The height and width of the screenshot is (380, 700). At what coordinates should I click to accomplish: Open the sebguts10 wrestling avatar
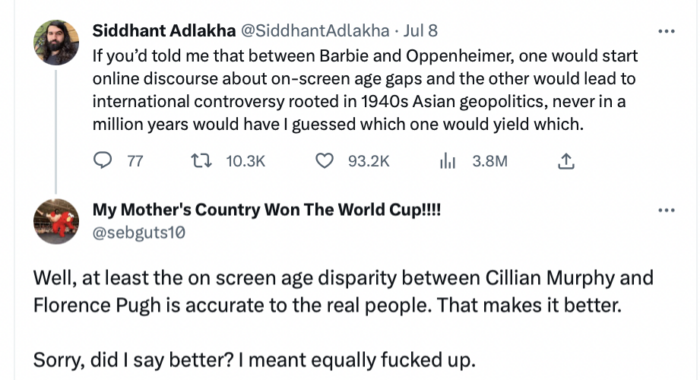[x=56, y=221]
